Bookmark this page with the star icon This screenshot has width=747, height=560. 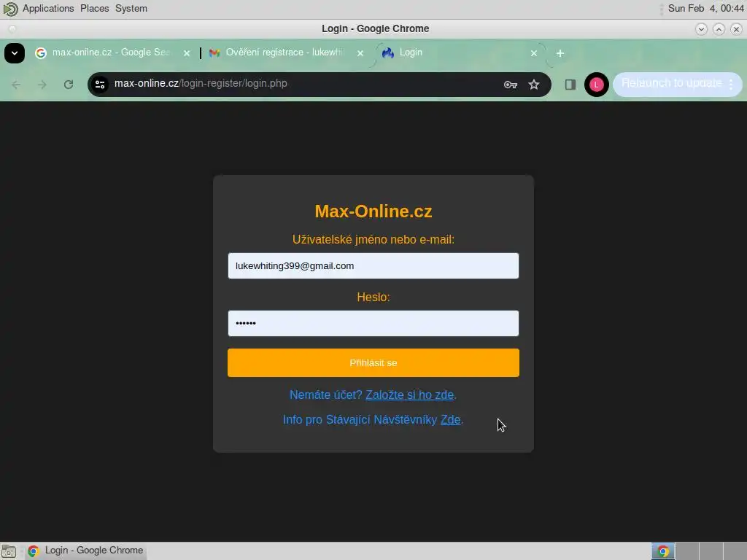click(534, 85)
